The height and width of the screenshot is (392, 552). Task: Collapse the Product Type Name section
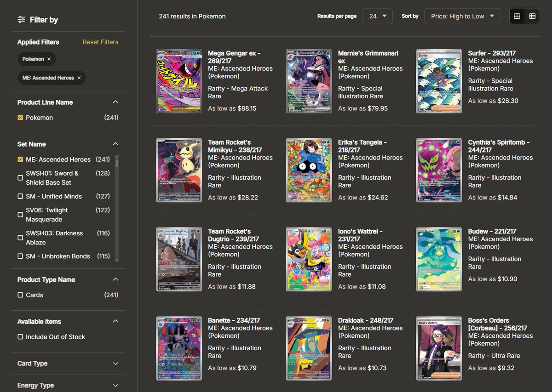pyautogui.click(x=115, y=279)
